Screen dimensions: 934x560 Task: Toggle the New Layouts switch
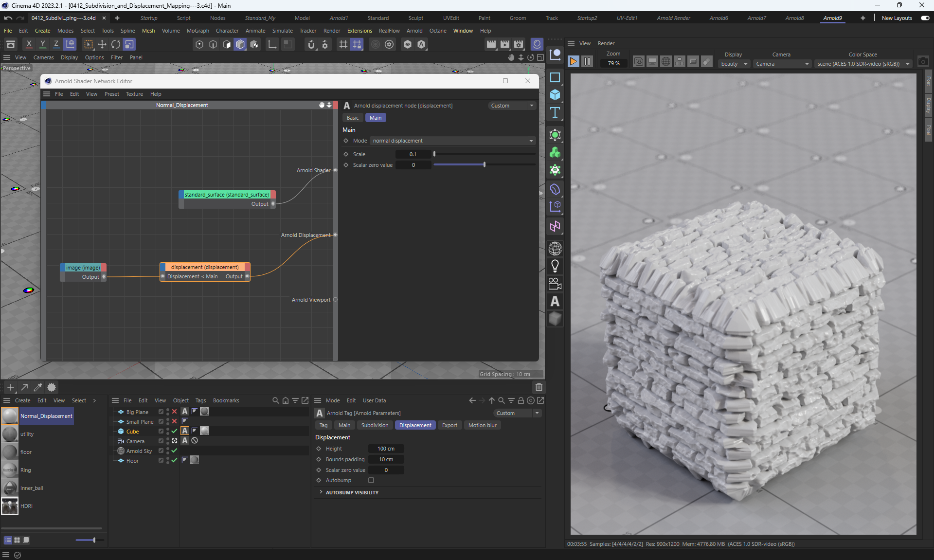click(x=925, y=18)
